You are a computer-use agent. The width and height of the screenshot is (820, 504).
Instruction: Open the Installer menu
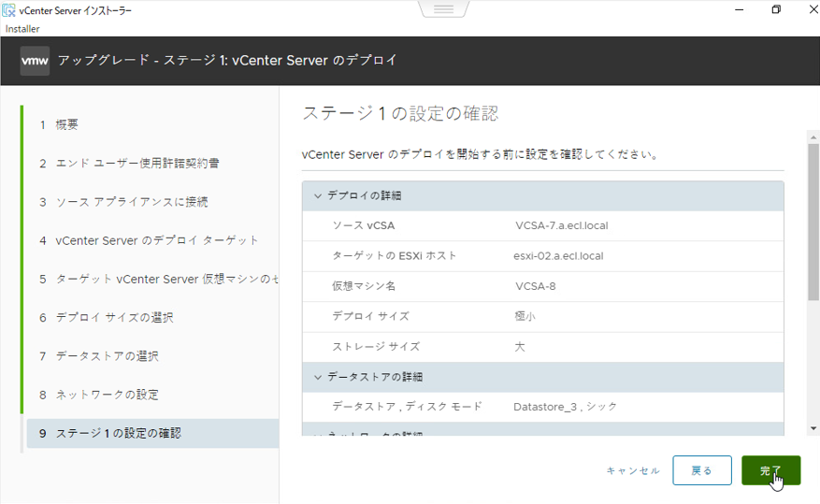[x=22, y=29]
